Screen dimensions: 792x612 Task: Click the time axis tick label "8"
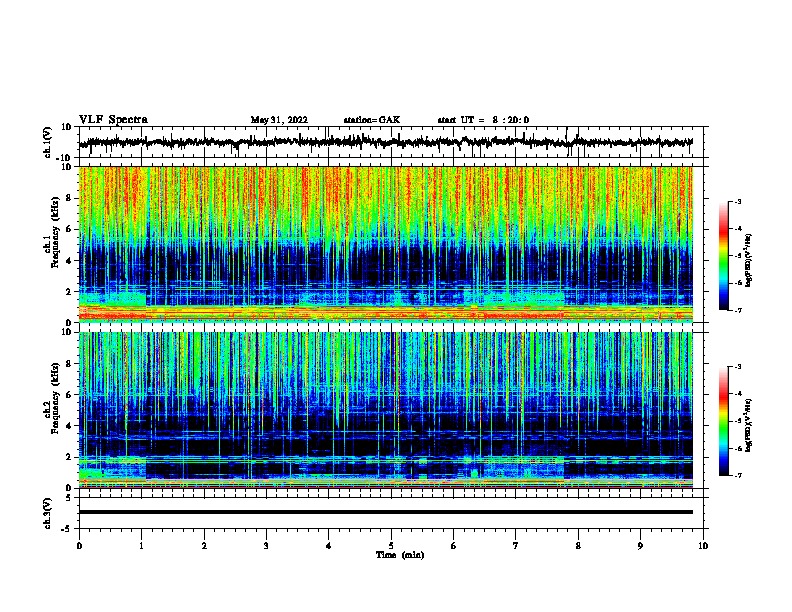pyautogui.click(x=578, y=546)
